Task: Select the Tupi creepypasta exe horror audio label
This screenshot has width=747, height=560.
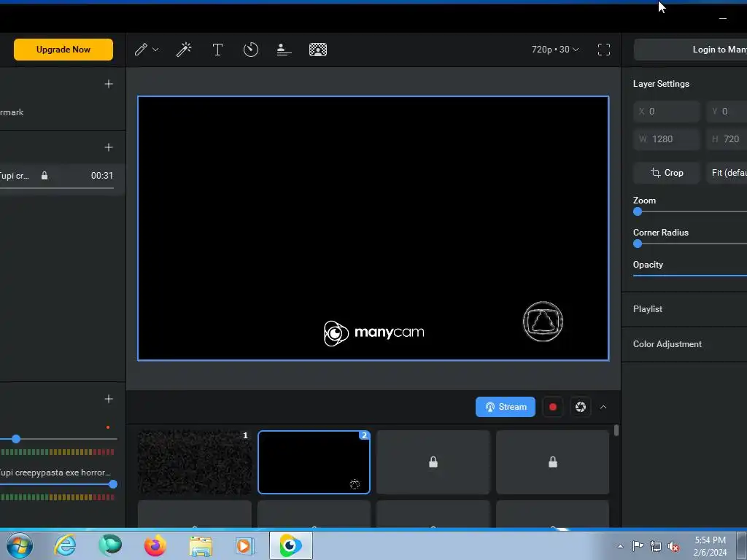Action: click(55, 472)
